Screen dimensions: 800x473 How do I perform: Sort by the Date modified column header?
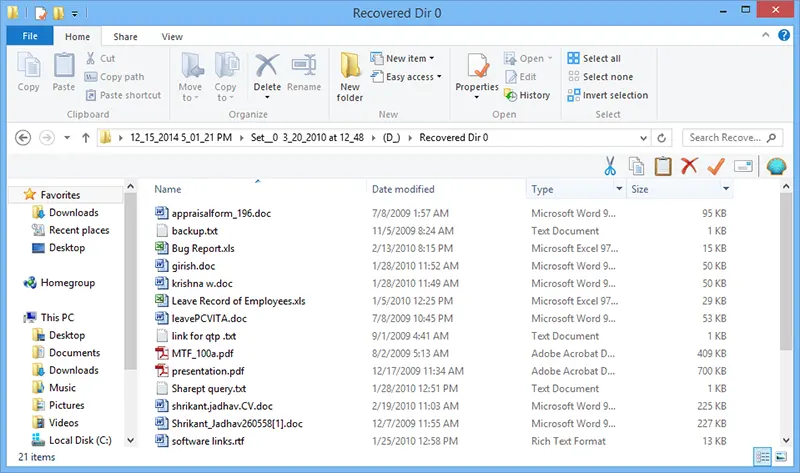click(x=403, y=189)
